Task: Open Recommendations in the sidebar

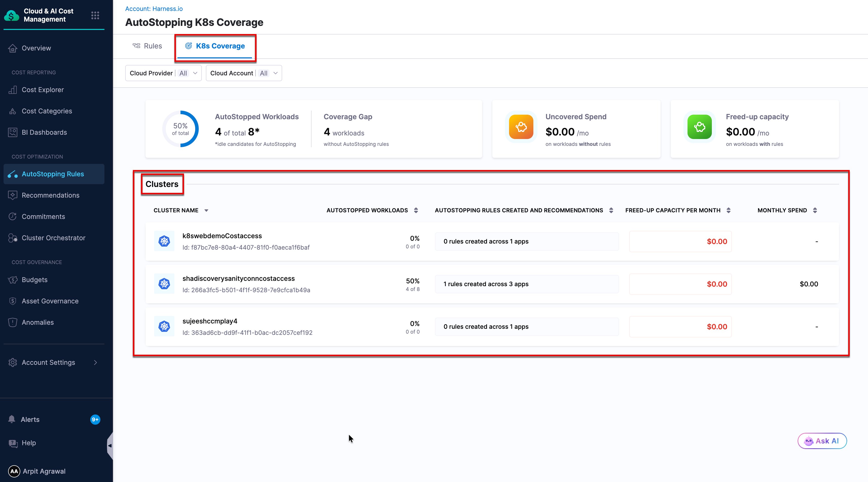Action: tap(50, 195)
